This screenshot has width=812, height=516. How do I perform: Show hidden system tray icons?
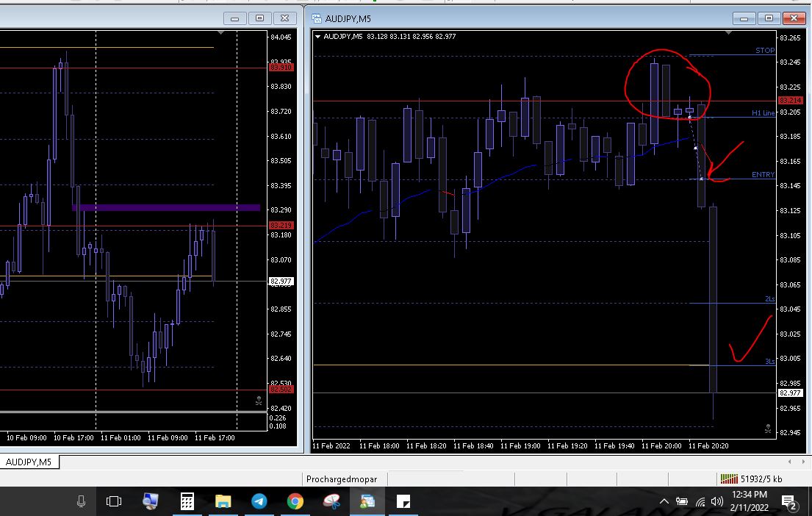pyautogui.click(x=664, y=501)
